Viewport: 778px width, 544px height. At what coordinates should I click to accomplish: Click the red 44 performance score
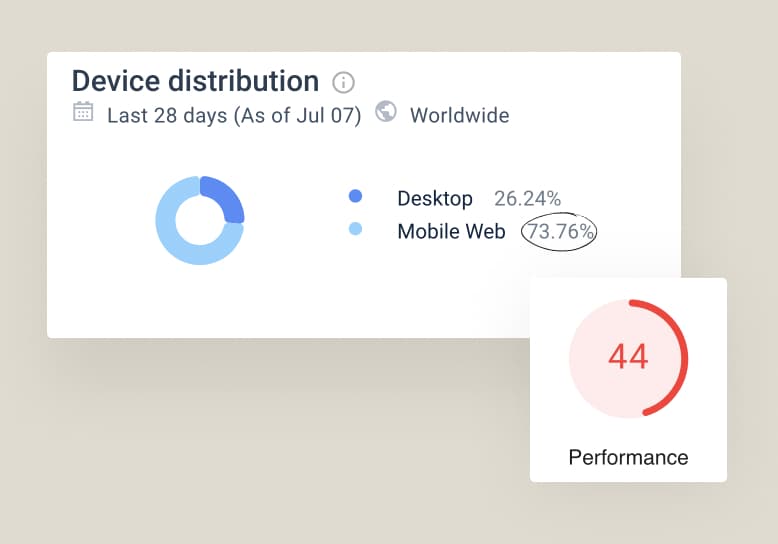click(x=628, y=357)
